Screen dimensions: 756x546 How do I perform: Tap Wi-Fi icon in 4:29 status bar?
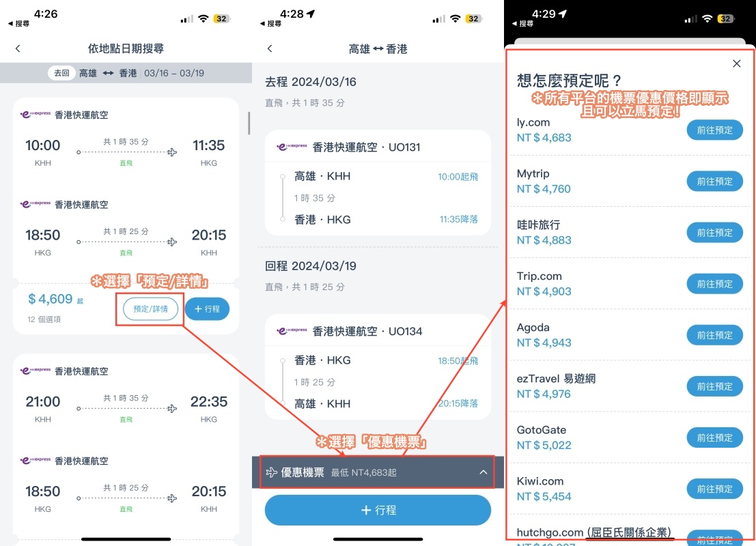click(x=707, y=19)
